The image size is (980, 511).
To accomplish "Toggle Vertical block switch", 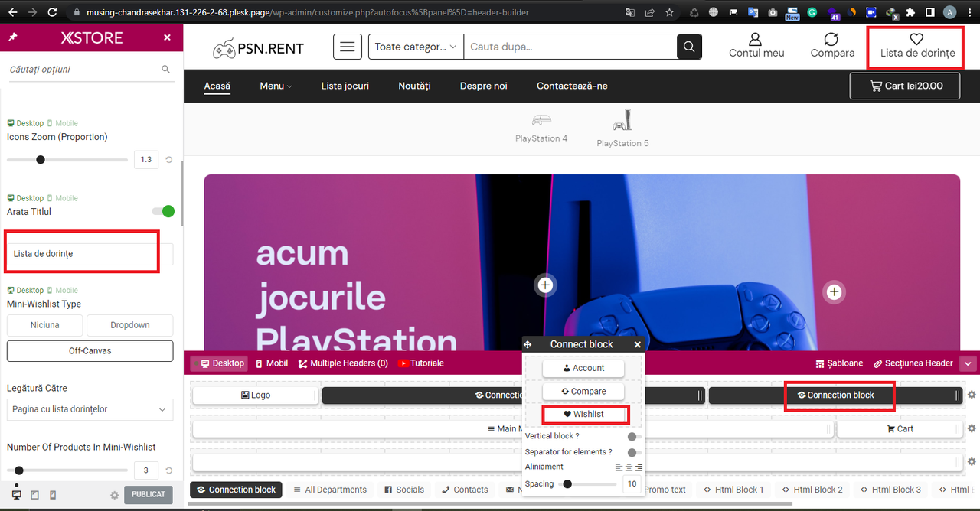I will [x=634, y=436].
